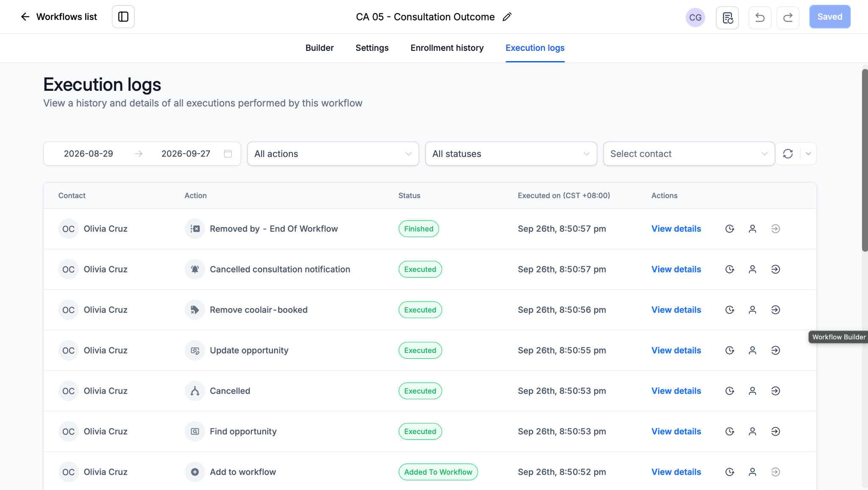868x490 pixels.
Task: Open history clock icon for Find opportunity
Action: (x=729, y=431)
